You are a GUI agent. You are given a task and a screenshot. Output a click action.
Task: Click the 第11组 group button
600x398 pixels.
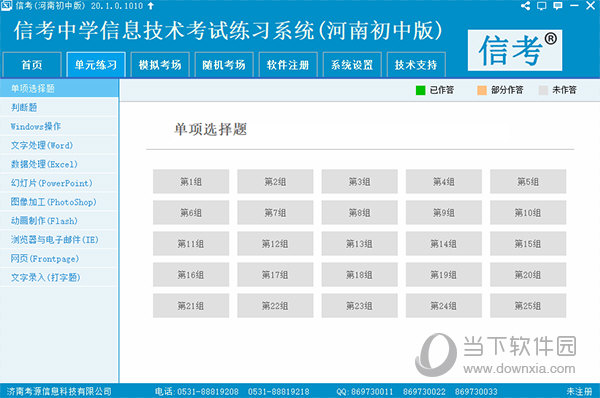pos(191,243)
